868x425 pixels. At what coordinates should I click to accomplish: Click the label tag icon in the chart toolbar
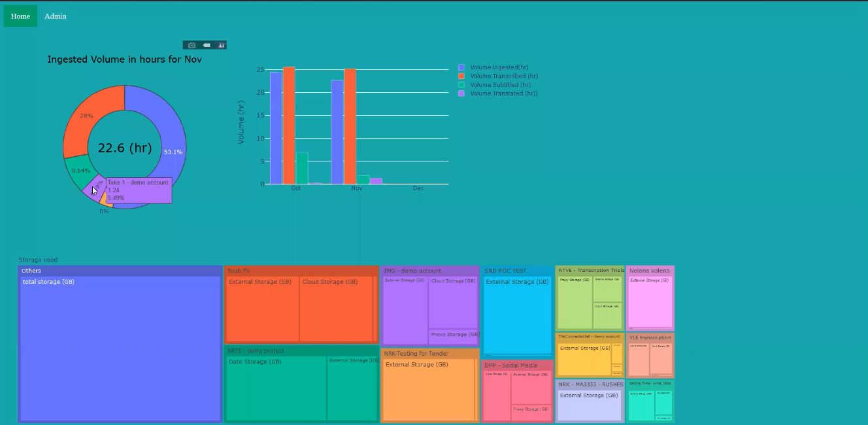click(x=206, y=45)
